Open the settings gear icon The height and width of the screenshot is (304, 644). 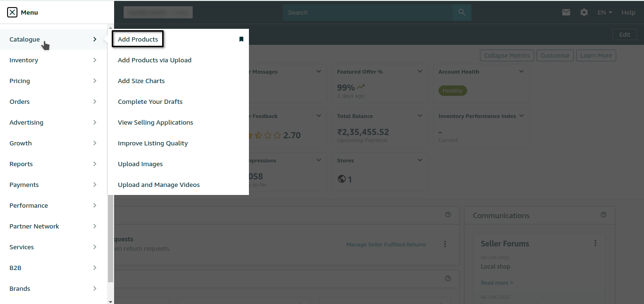tap(584, 12)
